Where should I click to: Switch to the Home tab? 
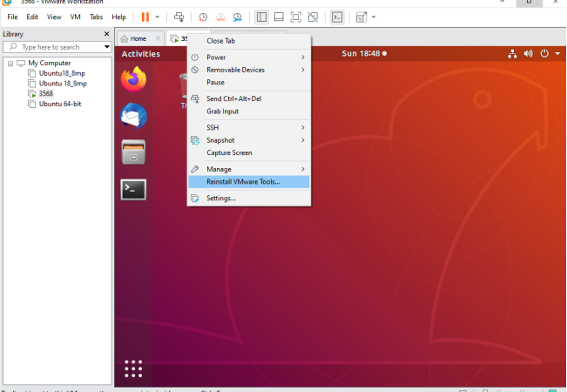click(x=138, y=38)
